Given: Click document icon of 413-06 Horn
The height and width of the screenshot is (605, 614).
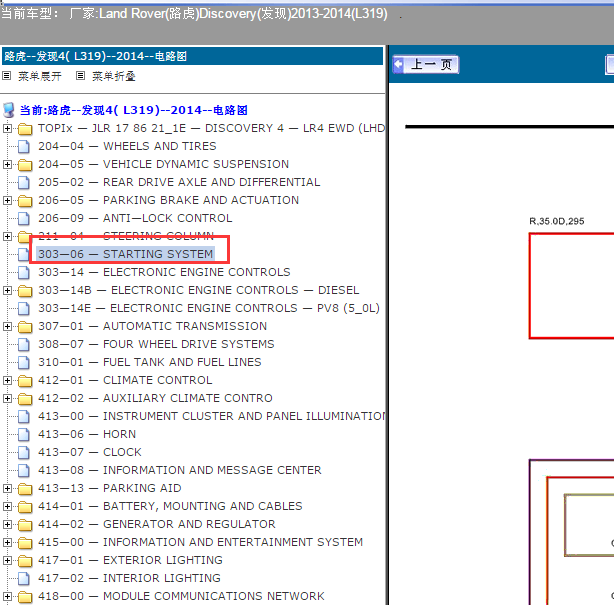Looking at the screenshot, I should point(24,435).
